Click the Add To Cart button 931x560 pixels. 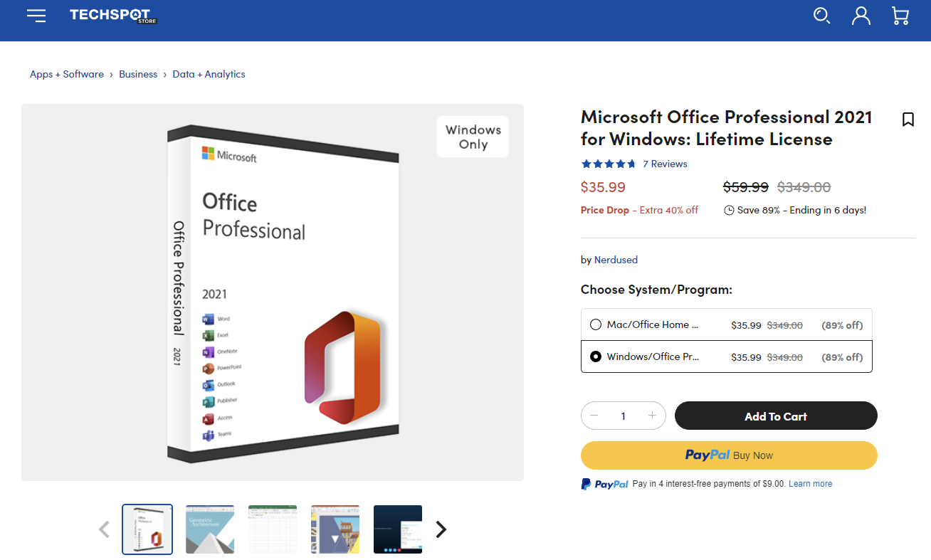pos(775,416)
